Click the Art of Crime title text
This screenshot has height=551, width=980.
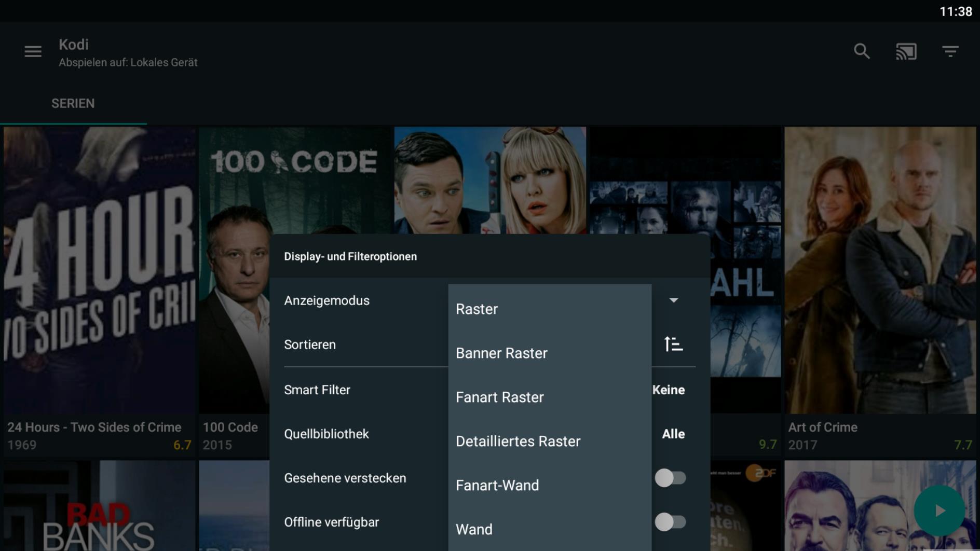823,427
